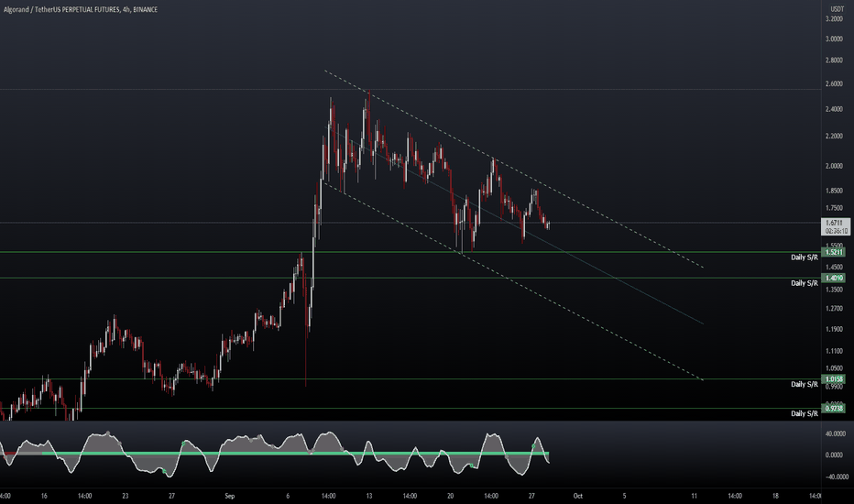Click the Daily S/R label under the 1.5211 line
Image resolution: width=854 pixels, height=504 pixels.
tap(805, 257)
